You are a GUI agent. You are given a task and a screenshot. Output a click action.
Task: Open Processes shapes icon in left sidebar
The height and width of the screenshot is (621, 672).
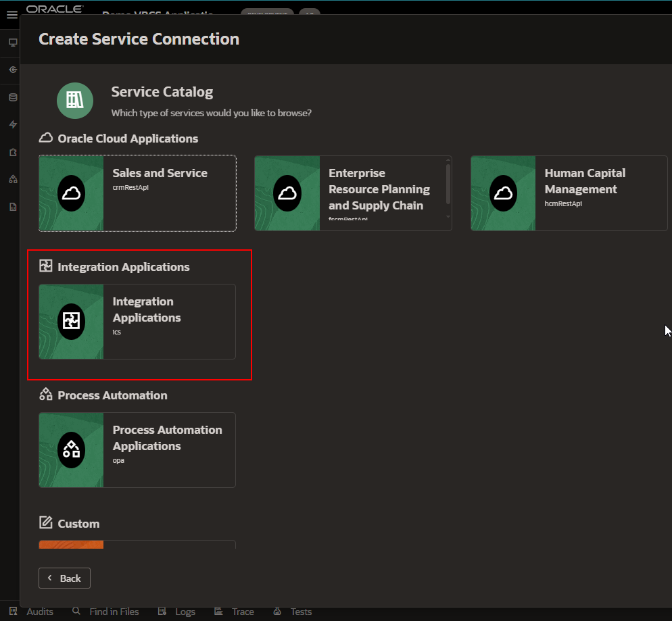click(13, 180)
